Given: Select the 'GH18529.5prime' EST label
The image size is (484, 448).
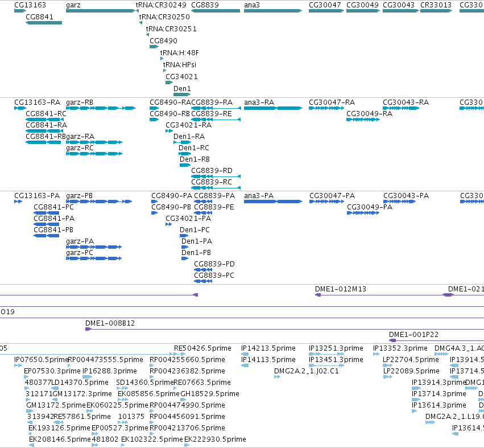Looking at the screenshot, I should (x=210, y=394).
